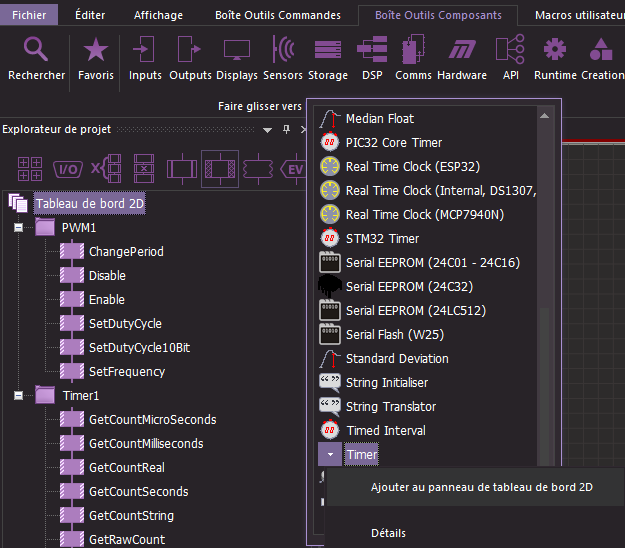Open the Hardware component category

click(x=462, y=58)
